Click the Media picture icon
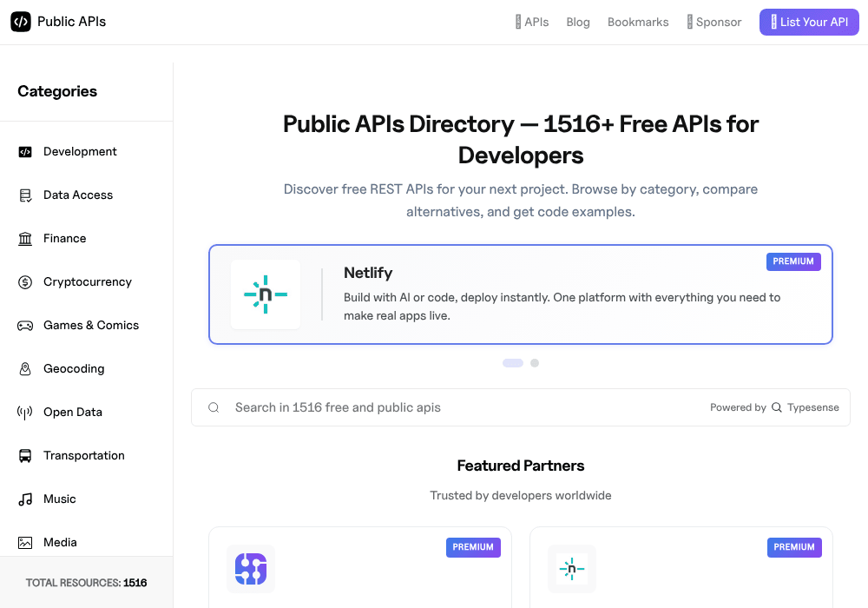 [25, 543]
